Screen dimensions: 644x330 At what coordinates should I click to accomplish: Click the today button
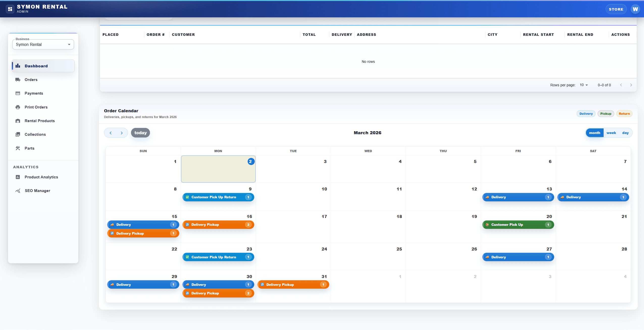140,133
